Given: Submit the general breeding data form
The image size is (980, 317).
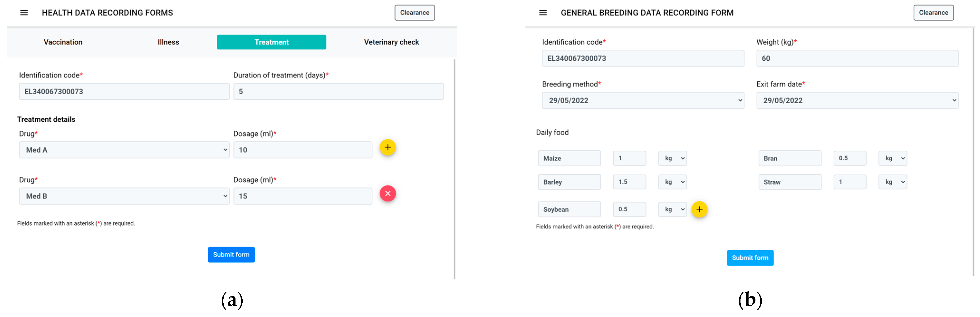Looking at the screenshot, I should (x=750, y=258).
